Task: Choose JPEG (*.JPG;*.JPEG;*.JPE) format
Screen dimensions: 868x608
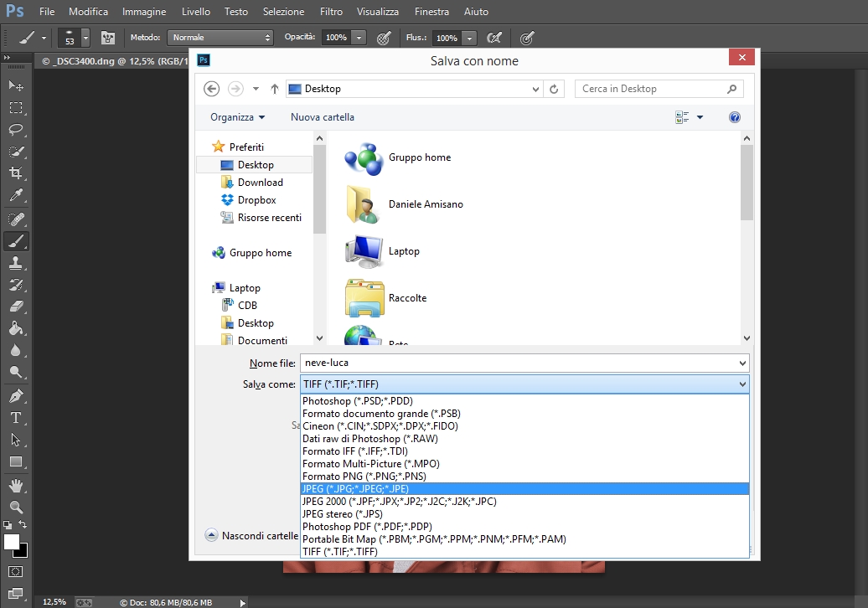Action: [524, 489]
